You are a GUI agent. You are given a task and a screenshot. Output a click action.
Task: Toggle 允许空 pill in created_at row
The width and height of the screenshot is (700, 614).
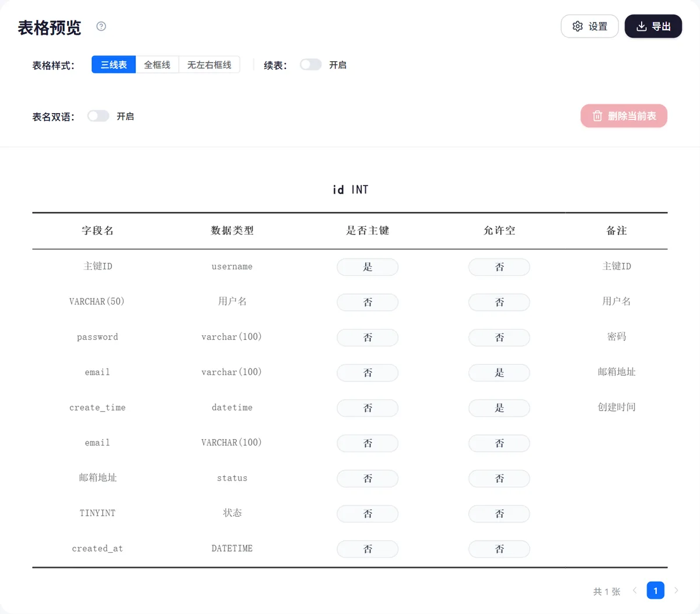pyautogui.click(x=499, y=549)
